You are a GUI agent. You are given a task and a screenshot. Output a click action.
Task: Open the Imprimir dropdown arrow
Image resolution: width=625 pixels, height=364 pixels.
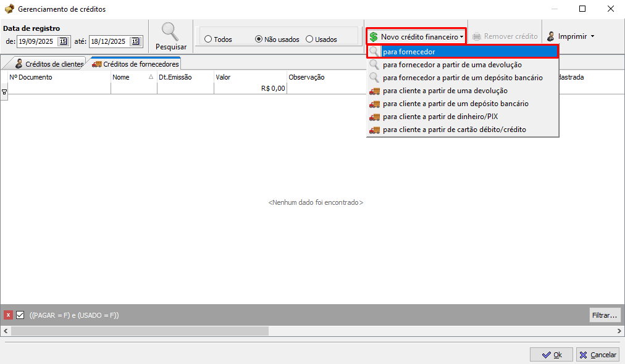coord(592,36)
